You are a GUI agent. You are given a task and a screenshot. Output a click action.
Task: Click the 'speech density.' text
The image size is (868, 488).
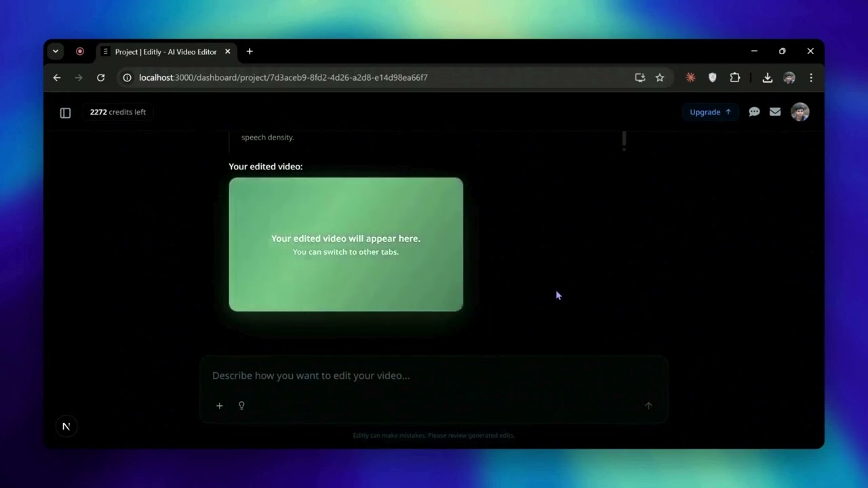click(268, 137)
